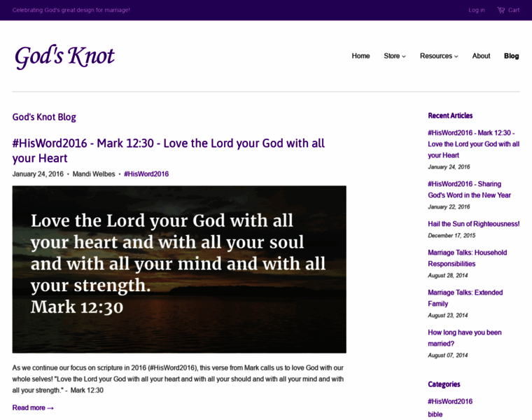Click the Log in link

pyautogui.click(x=477, y=10)
